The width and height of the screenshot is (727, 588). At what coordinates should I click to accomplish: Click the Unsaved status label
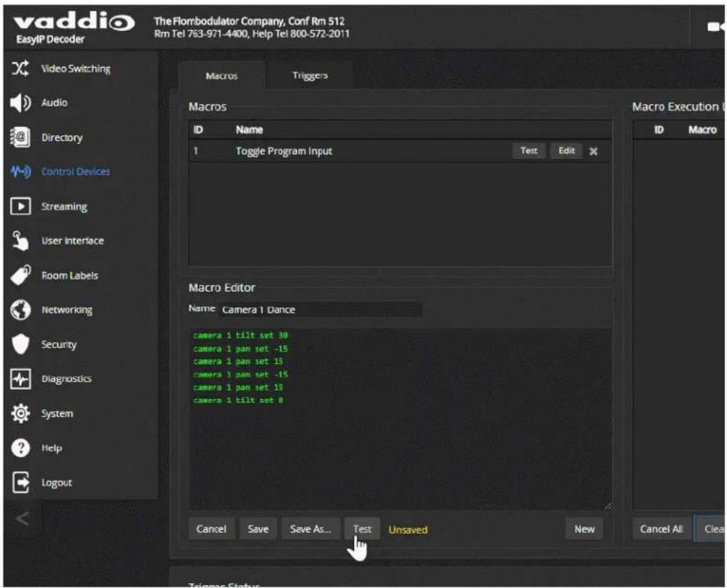(x=408, y=529)
